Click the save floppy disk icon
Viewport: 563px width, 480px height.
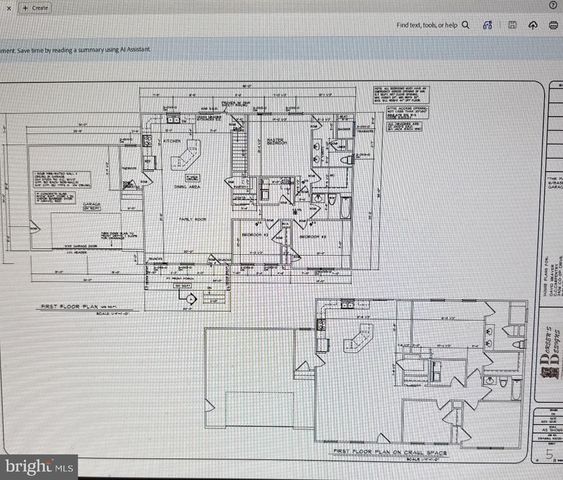[x=512, y=25]
